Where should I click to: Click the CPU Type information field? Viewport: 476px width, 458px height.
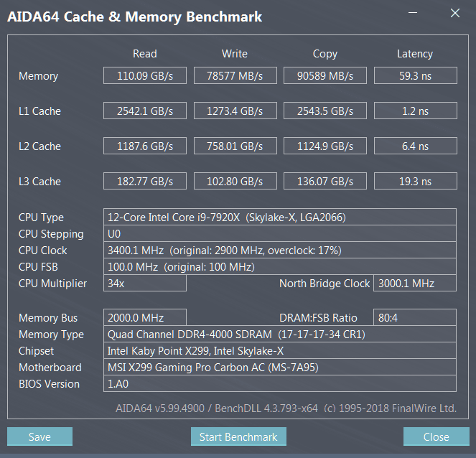[x=280, y=218]
